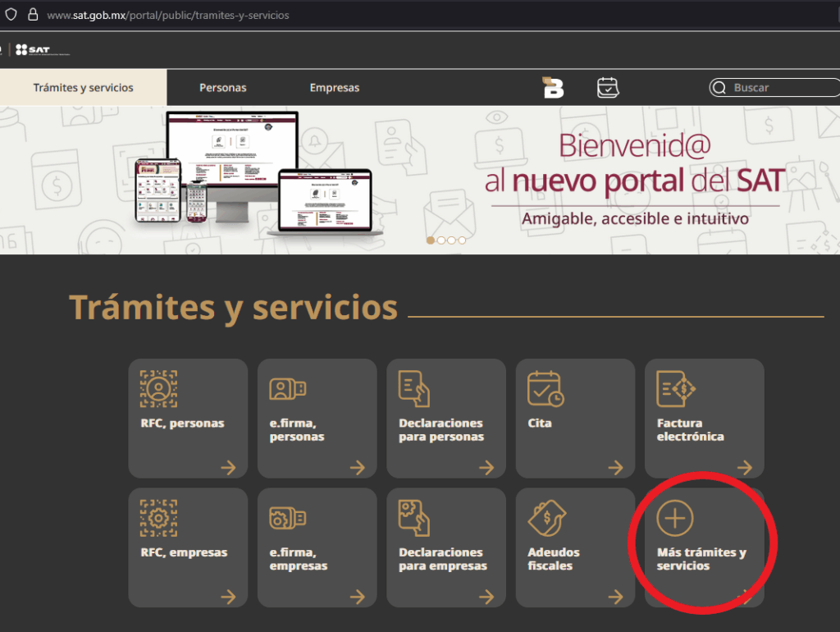Image resolution: width=840 pixels, height=632 pixels.
Task: Click the Factura electrónica document icon
Action: [675, 389]
